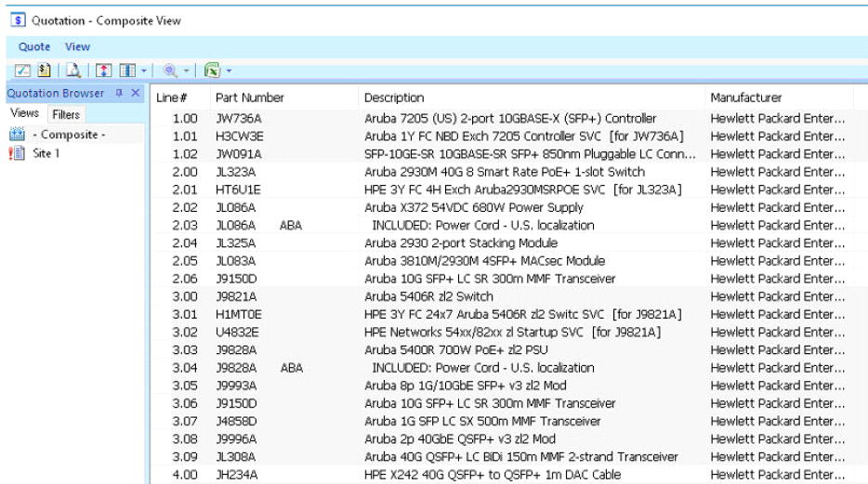Click description Aruba 7205 (US) 2-port Controller

tap(510, 118)
